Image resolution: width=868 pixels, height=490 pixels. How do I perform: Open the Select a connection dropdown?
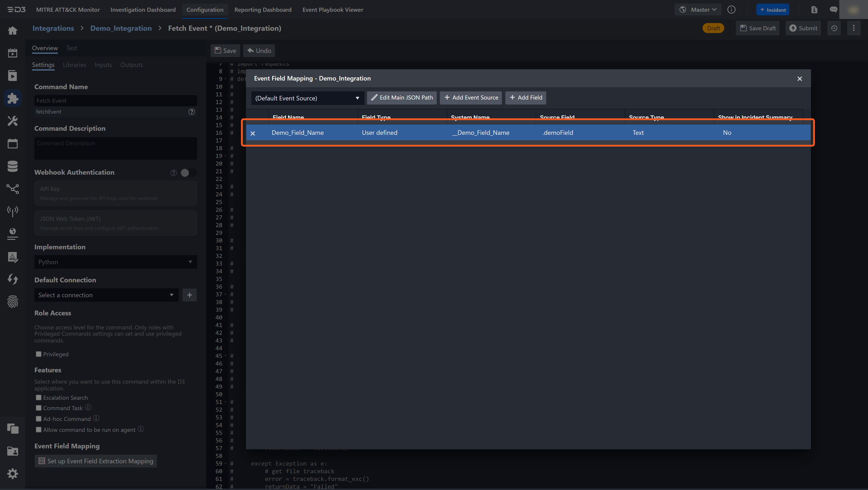point(106,295)
